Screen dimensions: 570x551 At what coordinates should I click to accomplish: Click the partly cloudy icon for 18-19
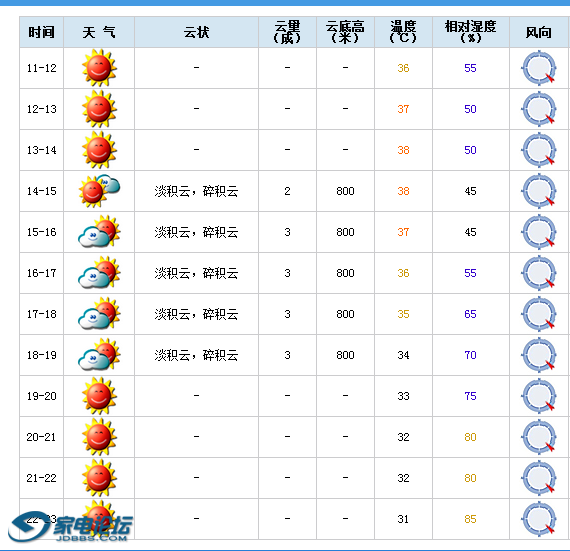99,355
